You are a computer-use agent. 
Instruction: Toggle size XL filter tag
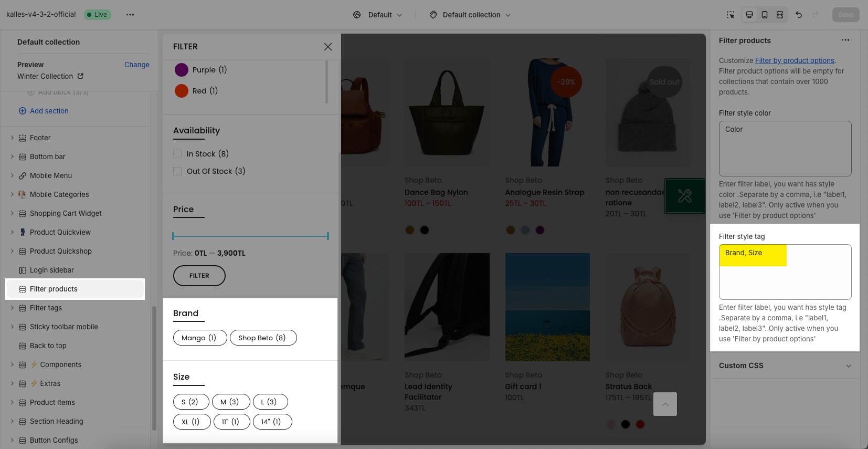click(x=192, y=422)
